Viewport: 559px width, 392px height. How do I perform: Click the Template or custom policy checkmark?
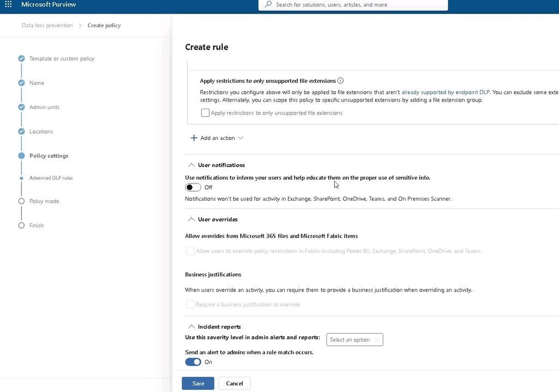tap(21, 58)
